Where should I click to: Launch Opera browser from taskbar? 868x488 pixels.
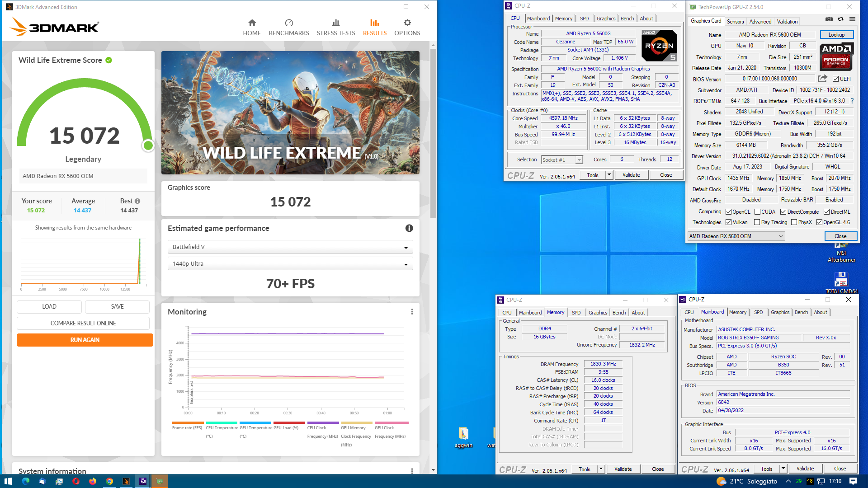76,481
